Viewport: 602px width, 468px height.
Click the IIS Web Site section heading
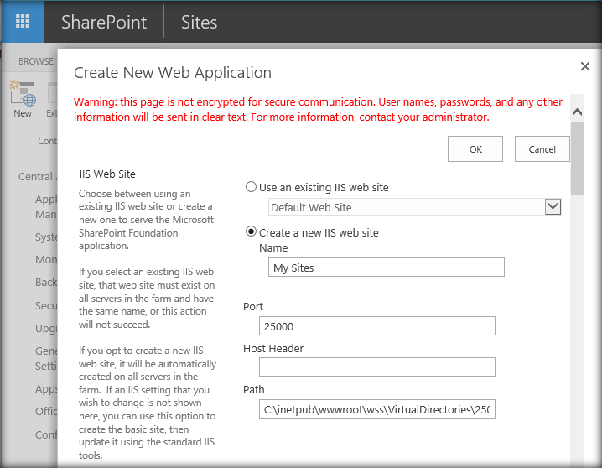[107, 174]
